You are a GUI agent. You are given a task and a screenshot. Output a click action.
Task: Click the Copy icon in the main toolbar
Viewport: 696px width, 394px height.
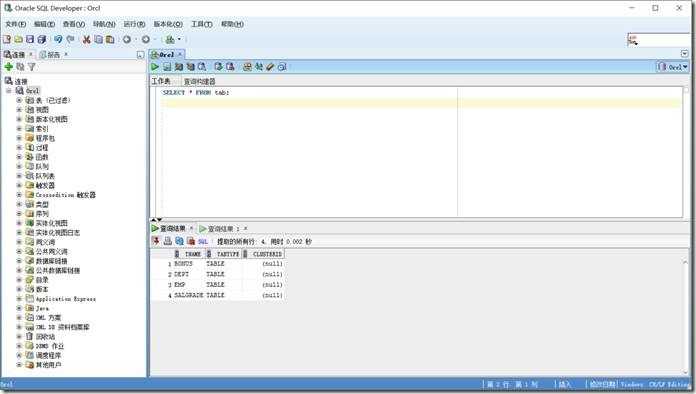98,39
